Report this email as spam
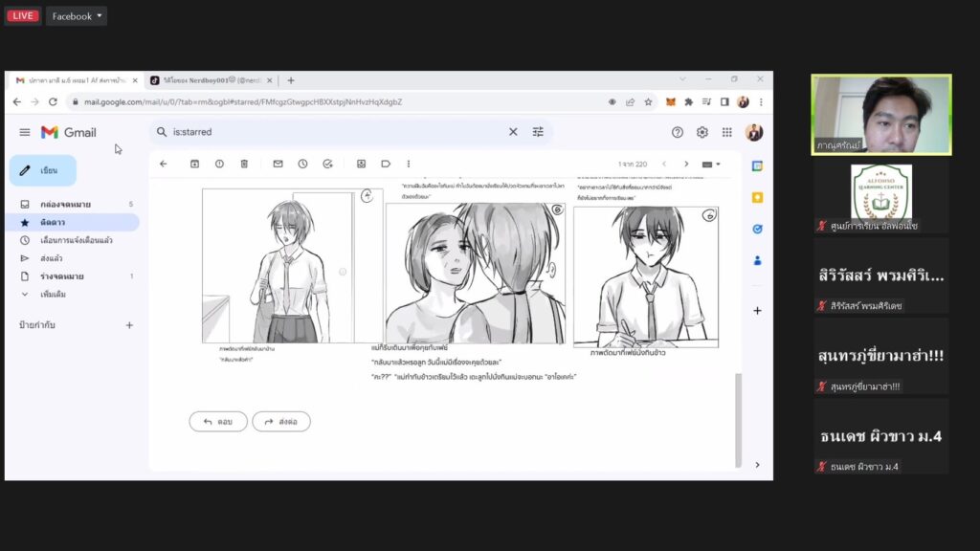 coord(219,164)
